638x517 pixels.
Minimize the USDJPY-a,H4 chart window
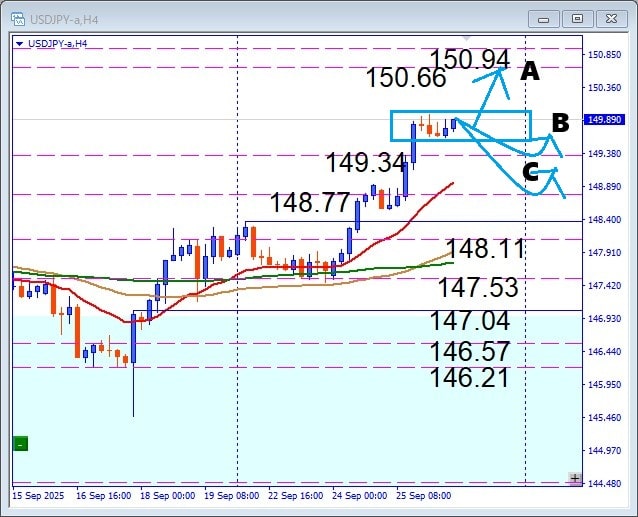click(543, 18)
